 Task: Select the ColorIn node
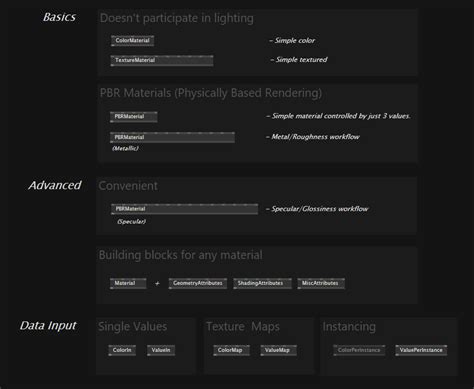(x=122, y=350)
